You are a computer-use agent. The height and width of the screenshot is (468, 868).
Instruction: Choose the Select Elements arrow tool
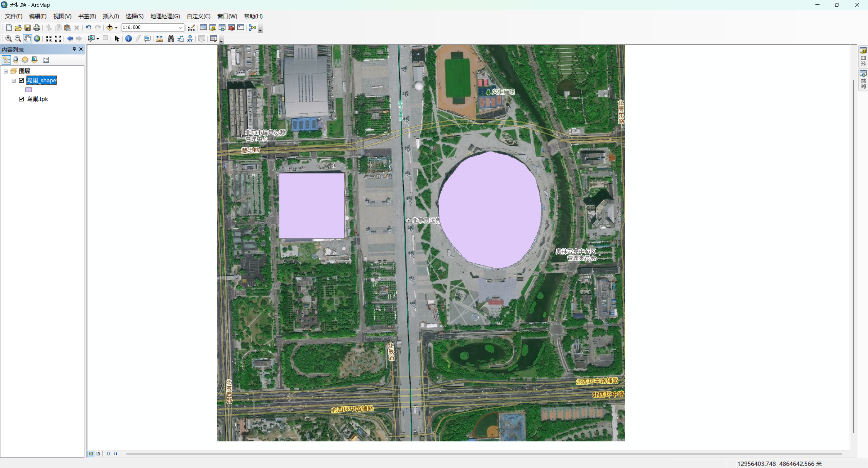pyautogui.click(x=117, y=39)
